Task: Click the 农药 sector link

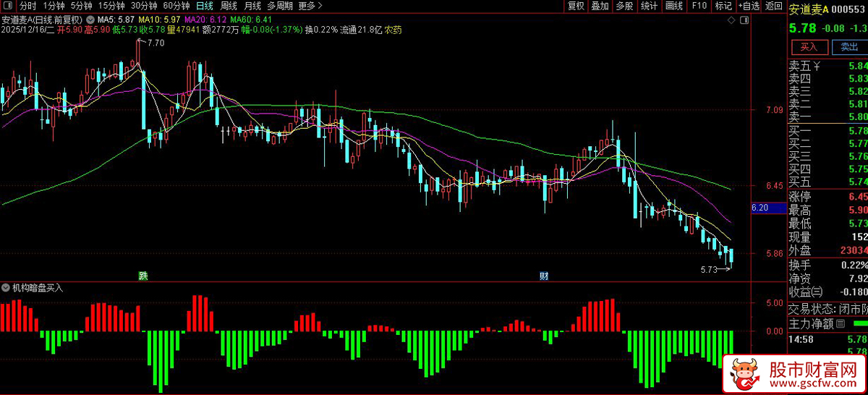Action: click(x=393, y=30)
